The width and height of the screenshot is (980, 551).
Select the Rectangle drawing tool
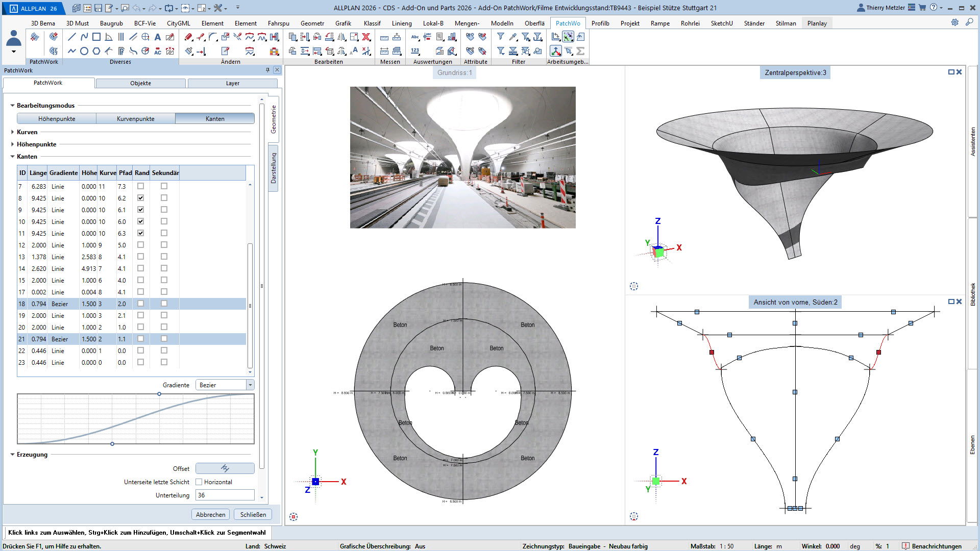point(96,37)
